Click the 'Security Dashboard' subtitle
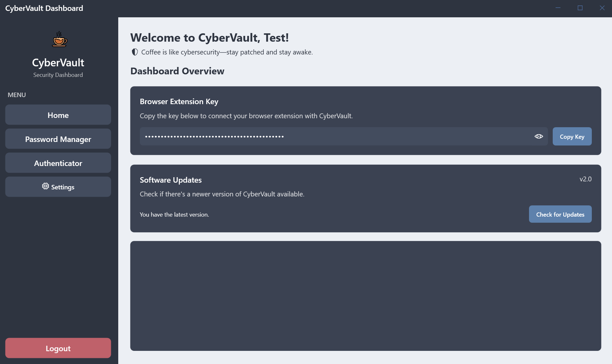 58,75
